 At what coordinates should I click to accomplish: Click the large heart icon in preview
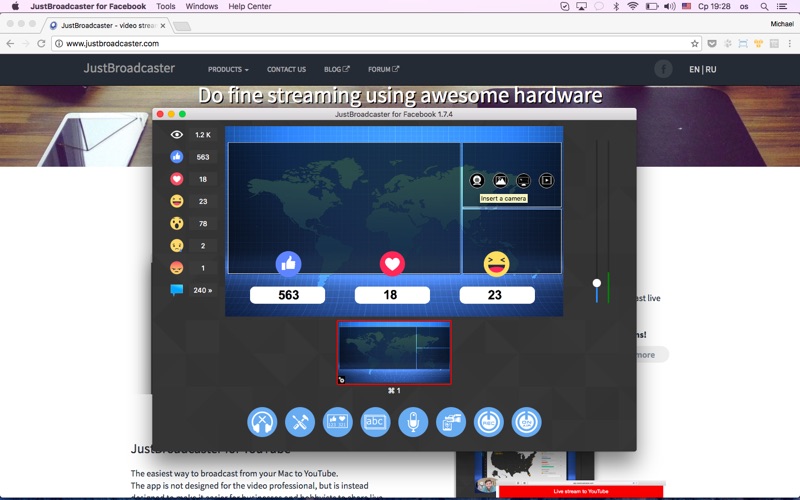pos(392,264)
